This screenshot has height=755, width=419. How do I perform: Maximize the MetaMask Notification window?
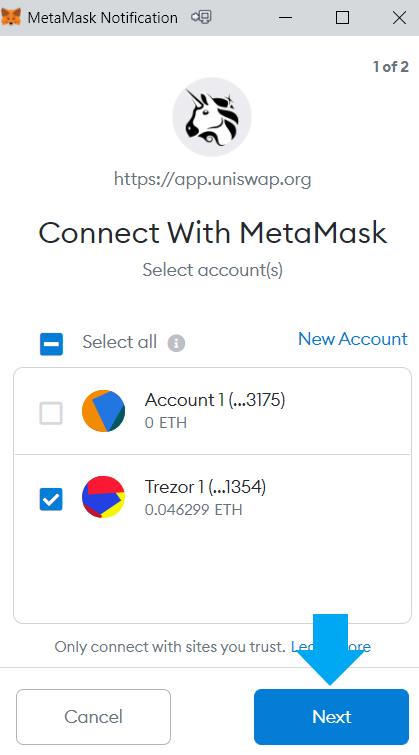[342, 18]
